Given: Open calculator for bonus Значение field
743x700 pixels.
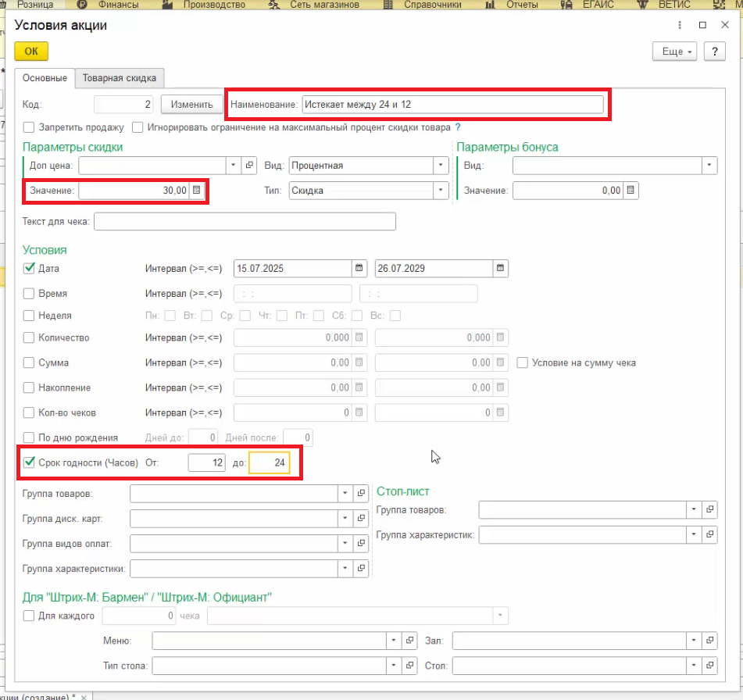Looking at the screenshot, I should click(x=631, y=190).
